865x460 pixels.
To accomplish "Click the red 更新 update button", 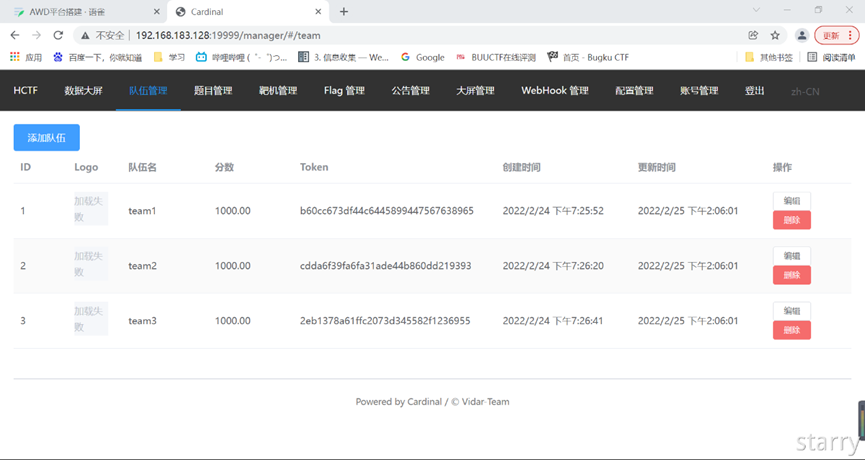I will 837,35.
